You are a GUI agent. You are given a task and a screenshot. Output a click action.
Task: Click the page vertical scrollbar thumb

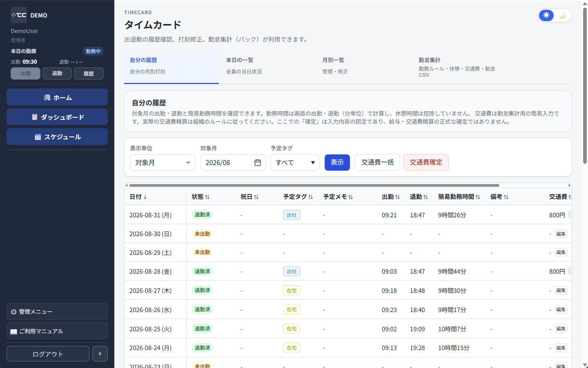pyautogui.click(x=585, y=86)
